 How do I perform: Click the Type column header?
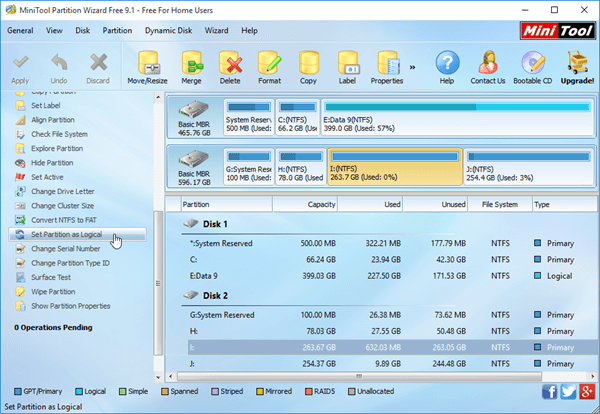(564, 204)
